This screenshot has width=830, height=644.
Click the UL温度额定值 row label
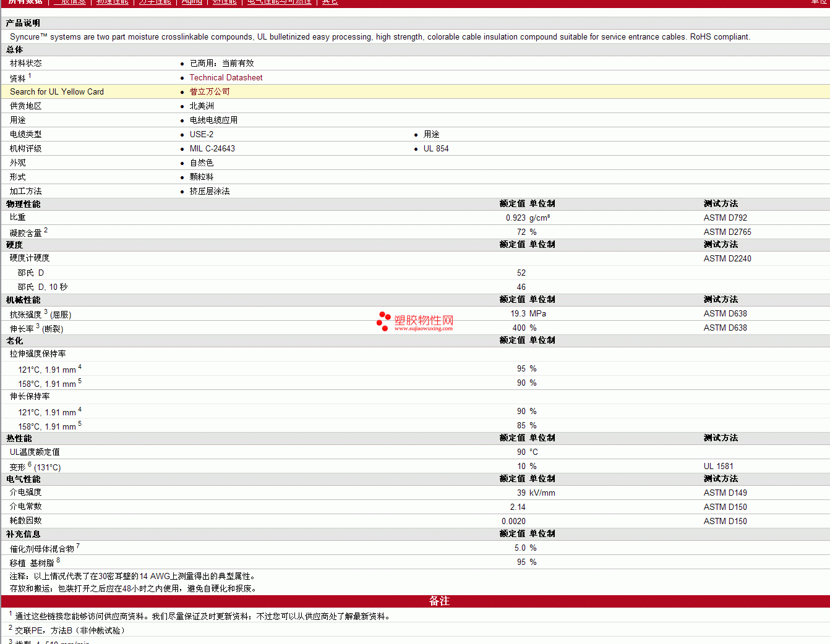(x=35, y=452)
